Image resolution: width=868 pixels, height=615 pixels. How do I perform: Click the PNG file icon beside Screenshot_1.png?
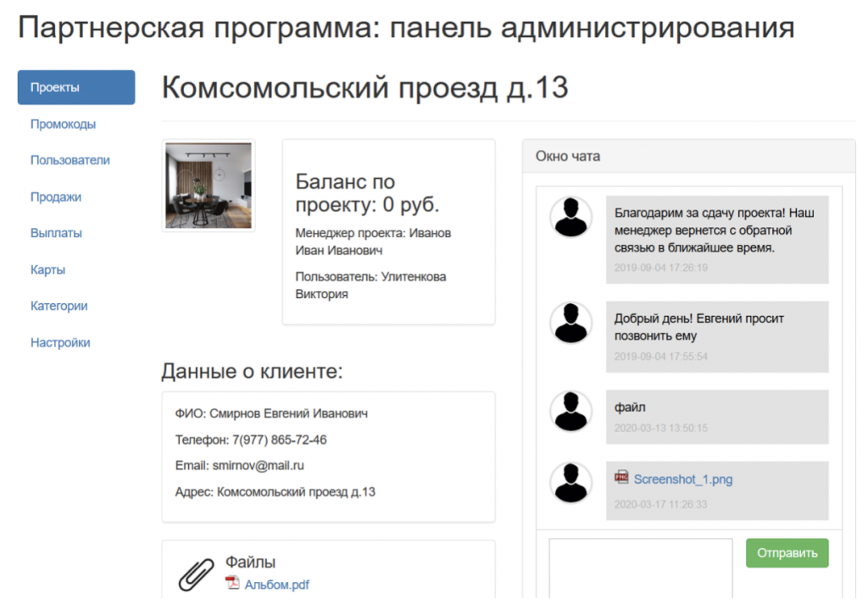coord(621,479)
